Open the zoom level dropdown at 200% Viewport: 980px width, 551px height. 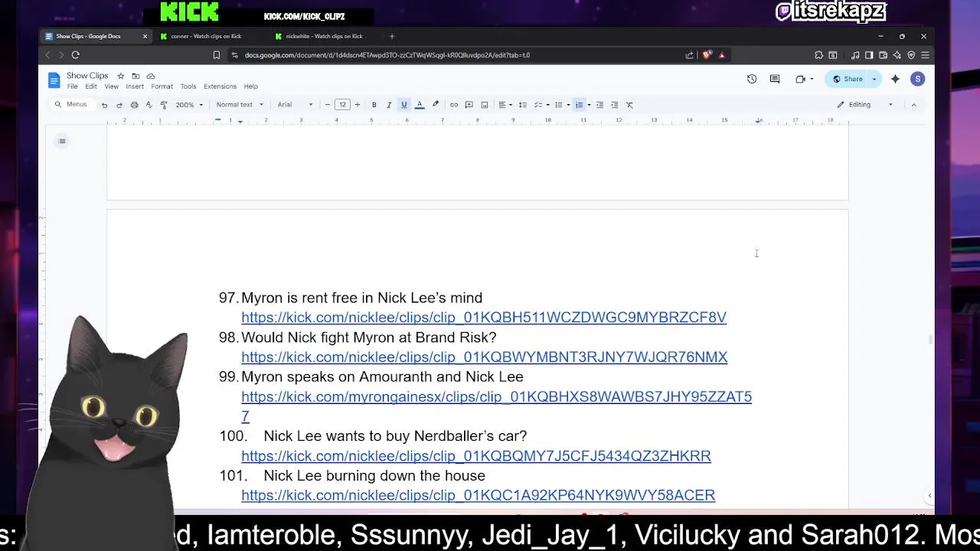click(189, 105)
